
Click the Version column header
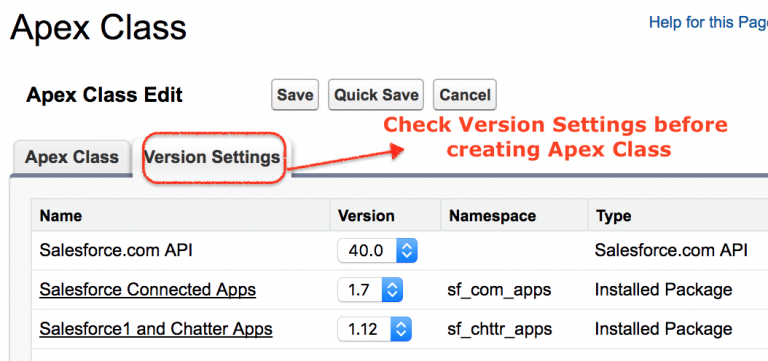click(366, 216)
